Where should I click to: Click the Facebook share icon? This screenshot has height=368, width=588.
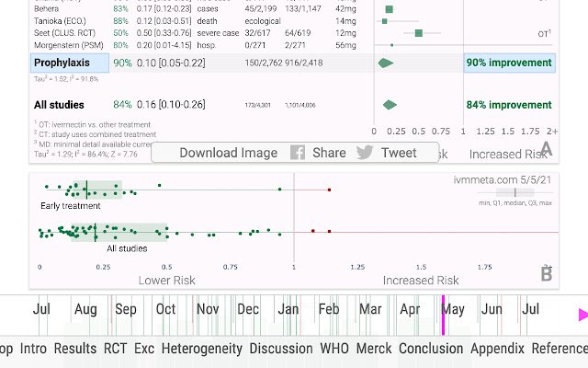298,153
